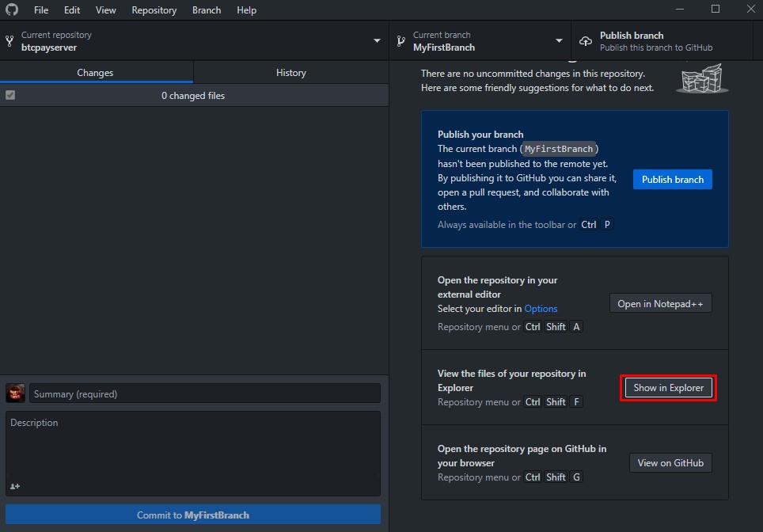Click the add co-authors icon in description
Screen dimensions: 763x532
(x=15, y=486)
